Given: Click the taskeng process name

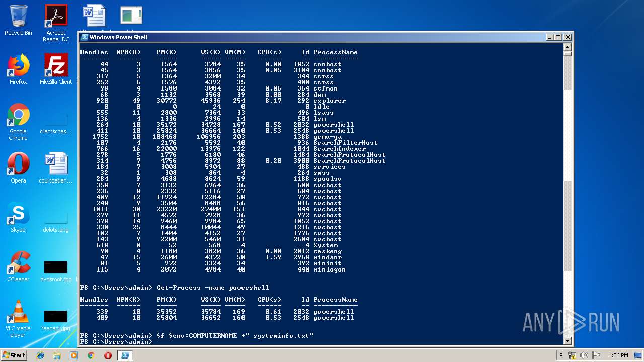Looking at the screenshot, I should [x=328, y=251].
